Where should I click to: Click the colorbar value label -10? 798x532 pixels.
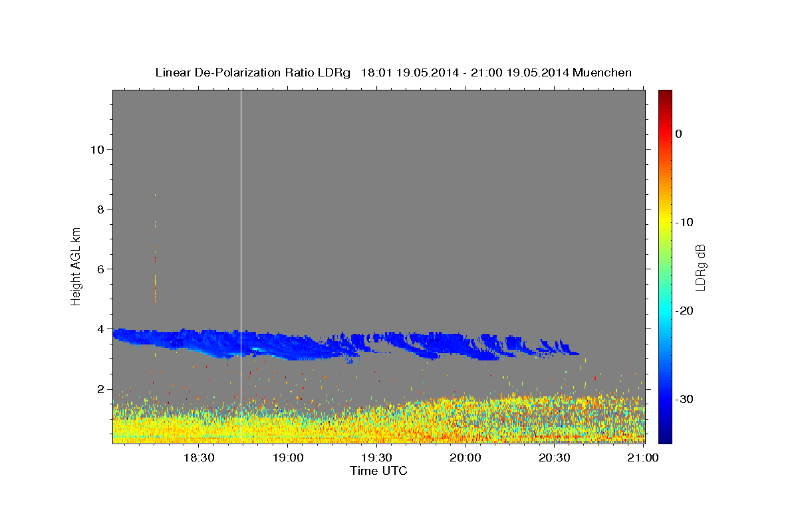tap(684, 222)
